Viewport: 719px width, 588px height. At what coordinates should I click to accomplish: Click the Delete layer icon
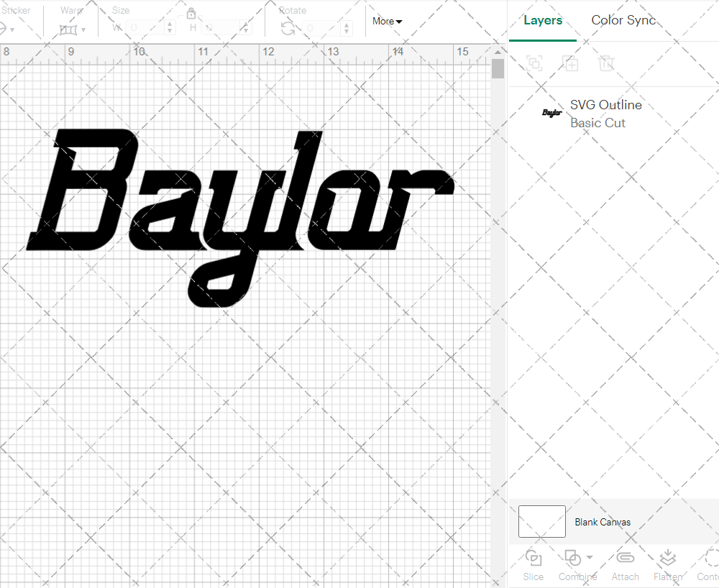tap(607, 63)
